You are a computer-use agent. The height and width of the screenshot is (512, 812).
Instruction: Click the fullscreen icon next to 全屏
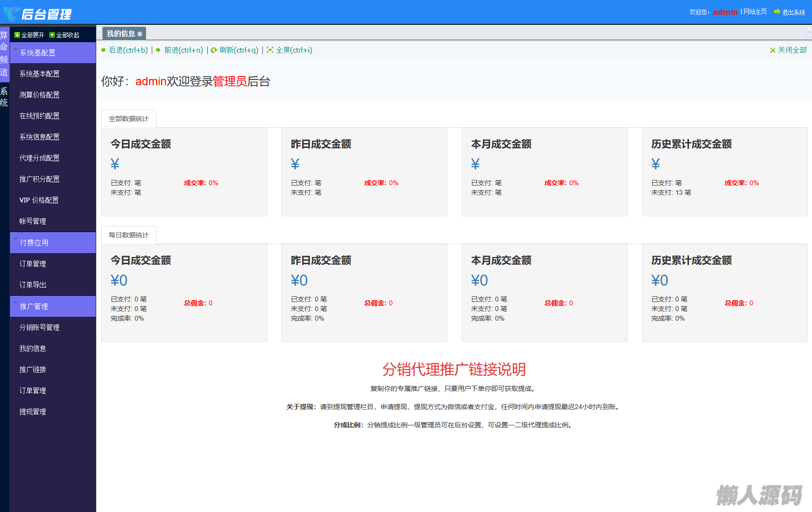(270, 50)
